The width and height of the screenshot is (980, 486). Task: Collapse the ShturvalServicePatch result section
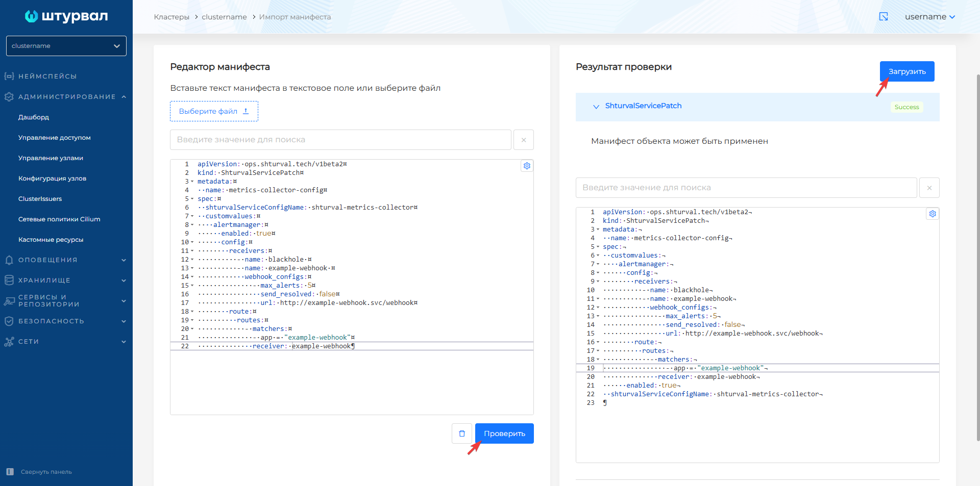pyautogui.click(x=596, y=107)
